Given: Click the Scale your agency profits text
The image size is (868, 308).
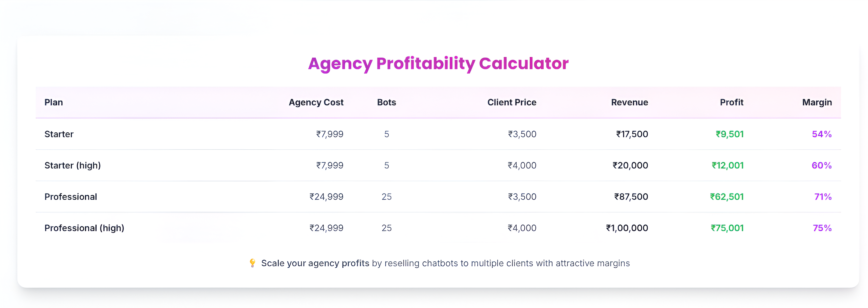Looking at the screenshot, I should pos(315,263).
